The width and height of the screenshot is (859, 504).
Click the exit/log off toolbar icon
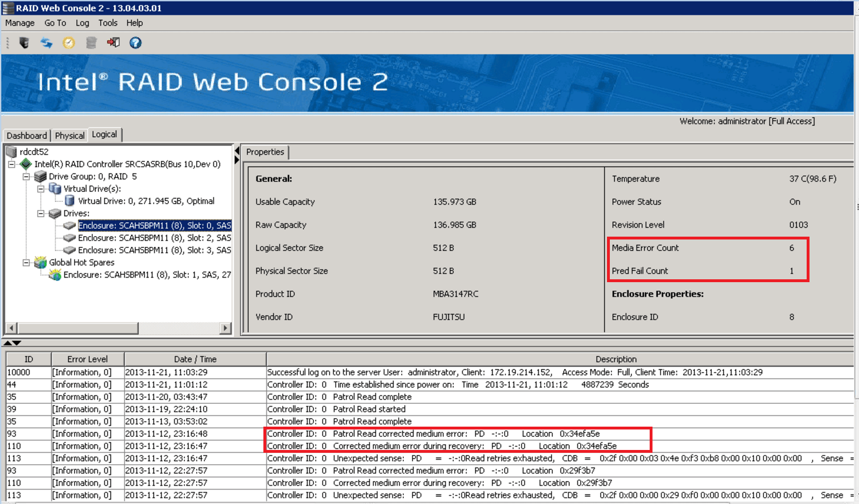(x=113, y=42)
